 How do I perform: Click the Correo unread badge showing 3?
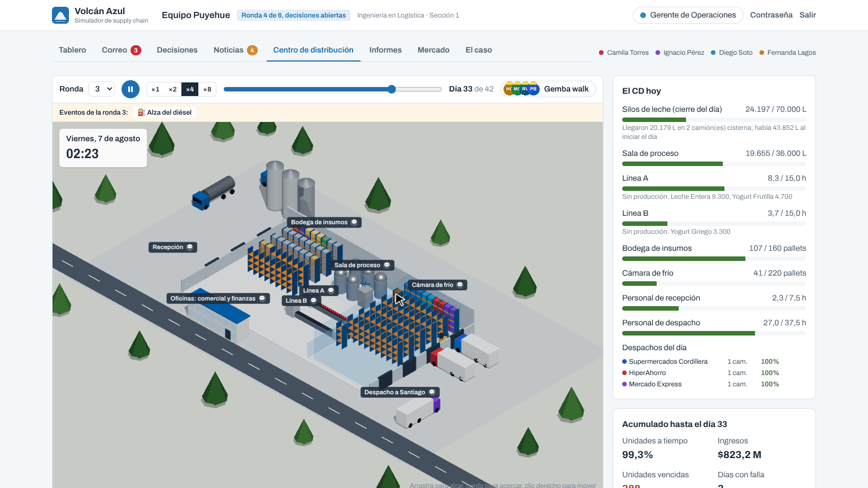pyautogui.click(x=136, y=50)
